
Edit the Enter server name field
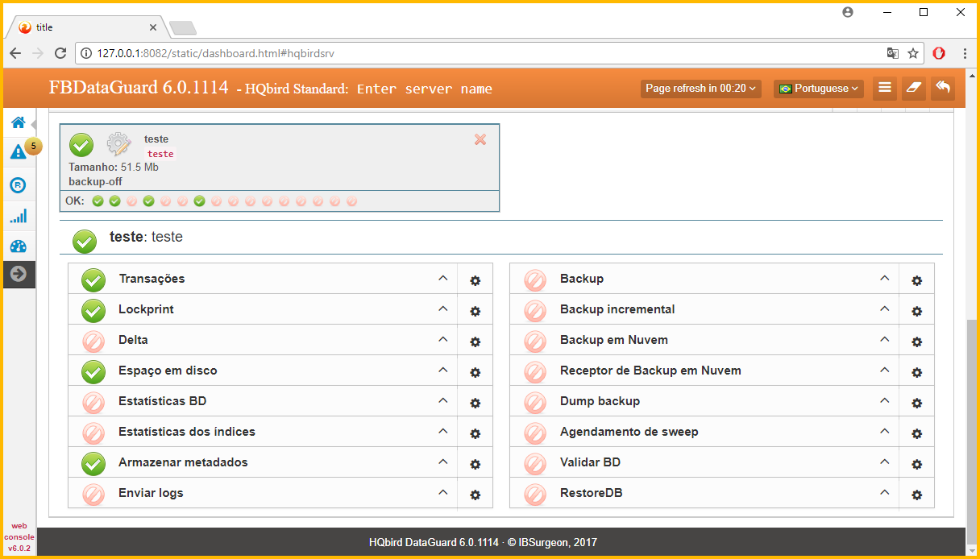click(x=425, y=89)
